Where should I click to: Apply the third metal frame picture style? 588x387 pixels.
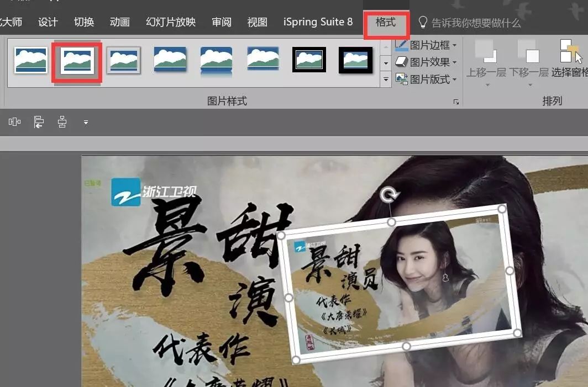tap(123, 60)
